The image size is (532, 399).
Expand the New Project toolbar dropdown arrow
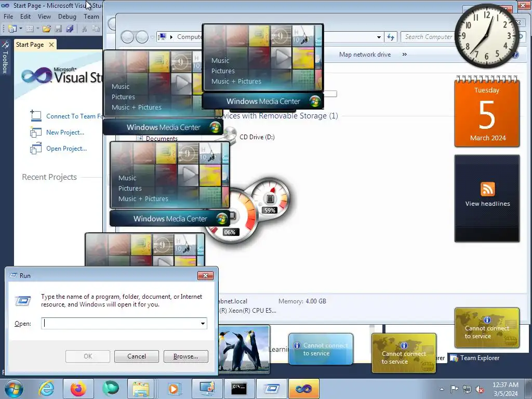21,29
